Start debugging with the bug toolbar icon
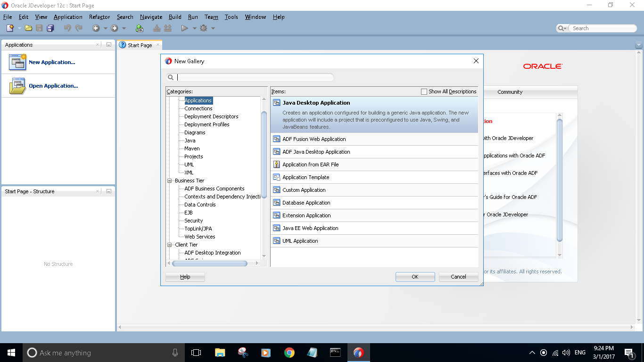 [203, 28]
